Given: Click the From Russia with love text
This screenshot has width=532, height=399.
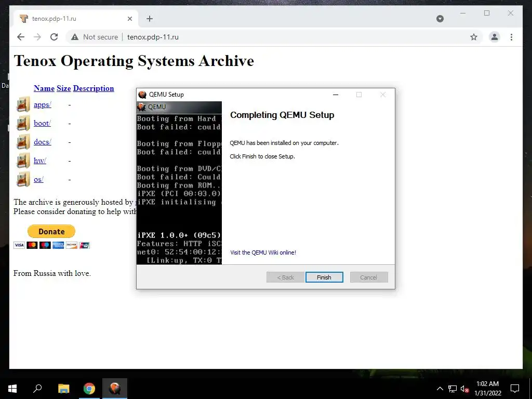Looking at the screenshot, I should pyautogui.click(x=52, y=273).
